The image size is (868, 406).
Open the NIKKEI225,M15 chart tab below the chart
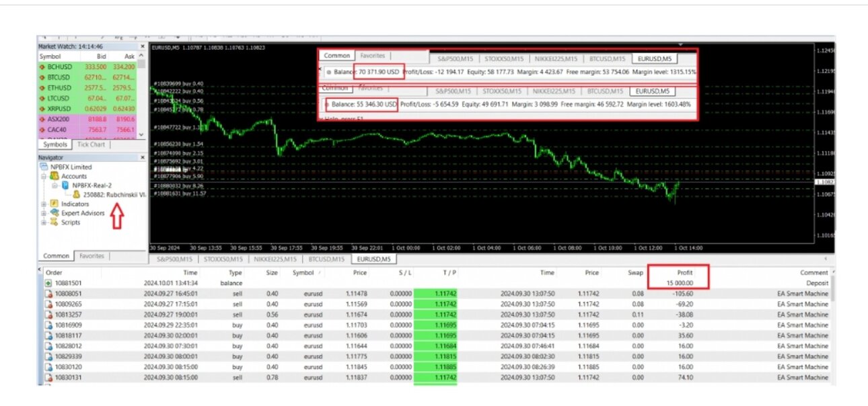coord(277,258)
